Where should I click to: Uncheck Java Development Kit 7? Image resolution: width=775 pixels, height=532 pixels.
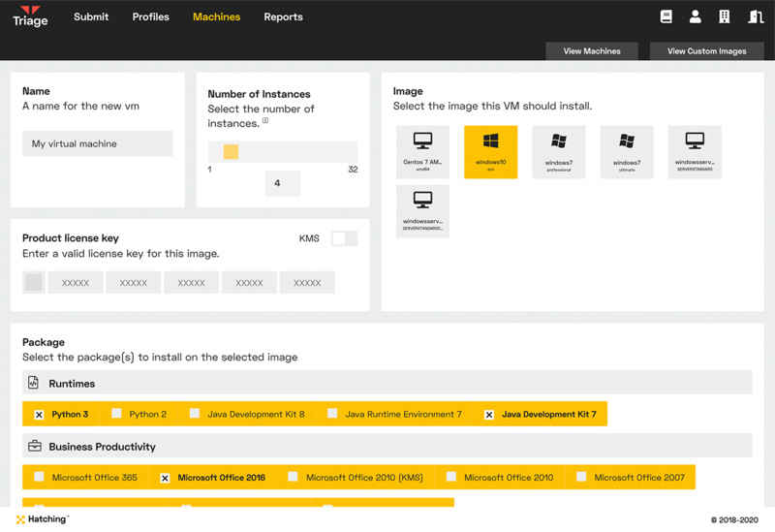point(489,415)
